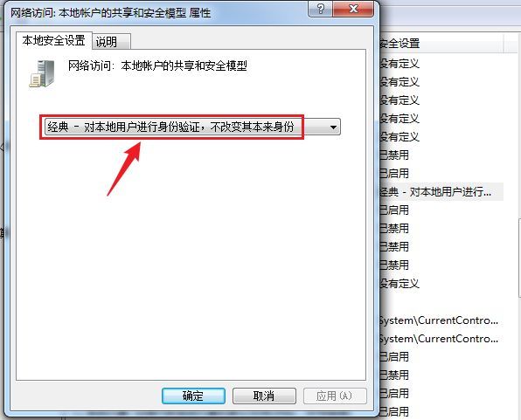
Task: Click the dialog title bar text
Action: tap(111, 13)
